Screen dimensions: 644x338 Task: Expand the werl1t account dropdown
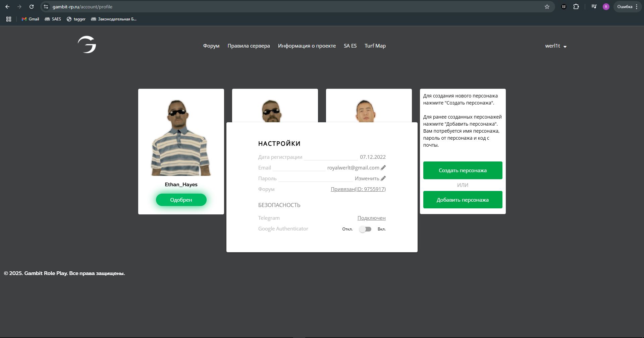coord(556,46)
